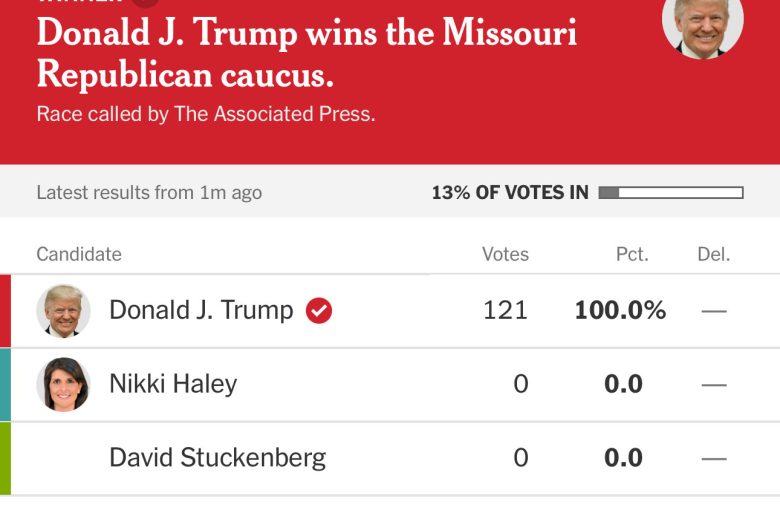Click the Trump wins Missouri caucus headline
Image resolution: width=780 pixels, height=516 pixels.
coord(306,52)
